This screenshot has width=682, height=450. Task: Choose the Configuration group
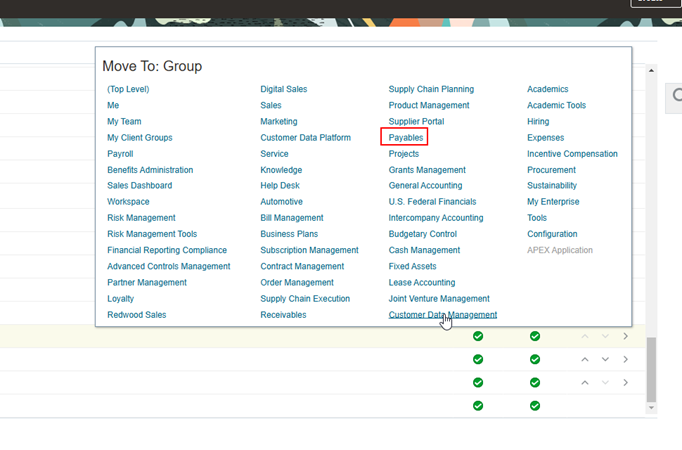pyautogui.click(x=552, y=234)
